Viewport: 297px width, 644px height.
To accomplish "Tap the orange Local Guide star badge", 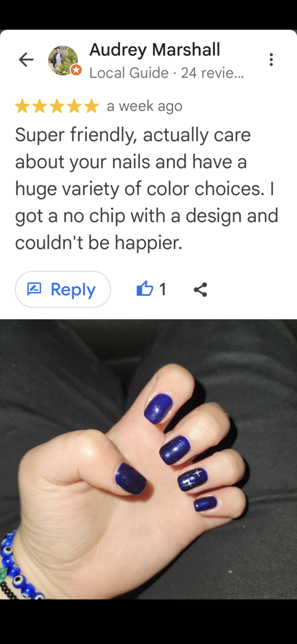I will pos(76,70).
